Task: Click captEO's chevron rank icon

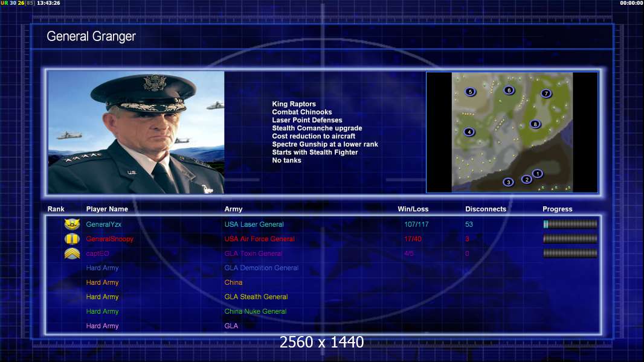Action: [x=72, y=254]
